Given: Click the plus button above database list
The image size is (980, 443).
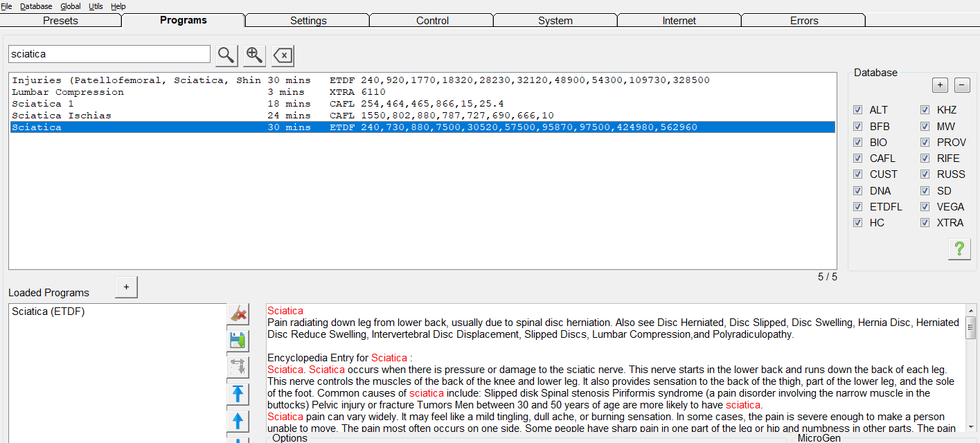Looking at the screenshot, I should click(940, 86).
